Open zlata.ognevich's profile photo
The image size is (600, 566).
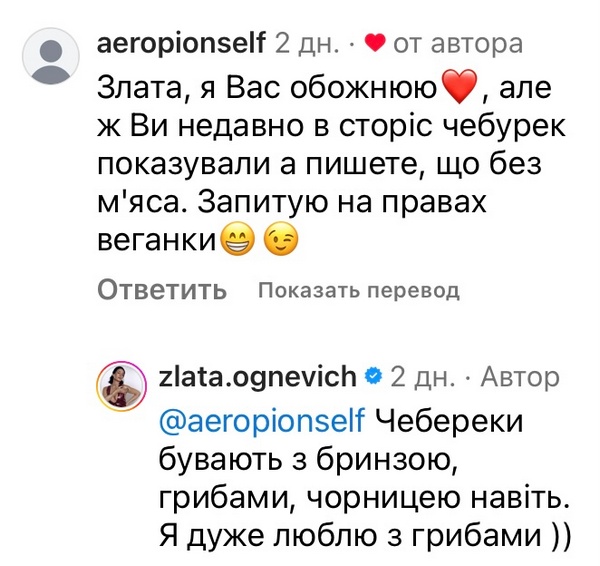click(x=117, y=385)
